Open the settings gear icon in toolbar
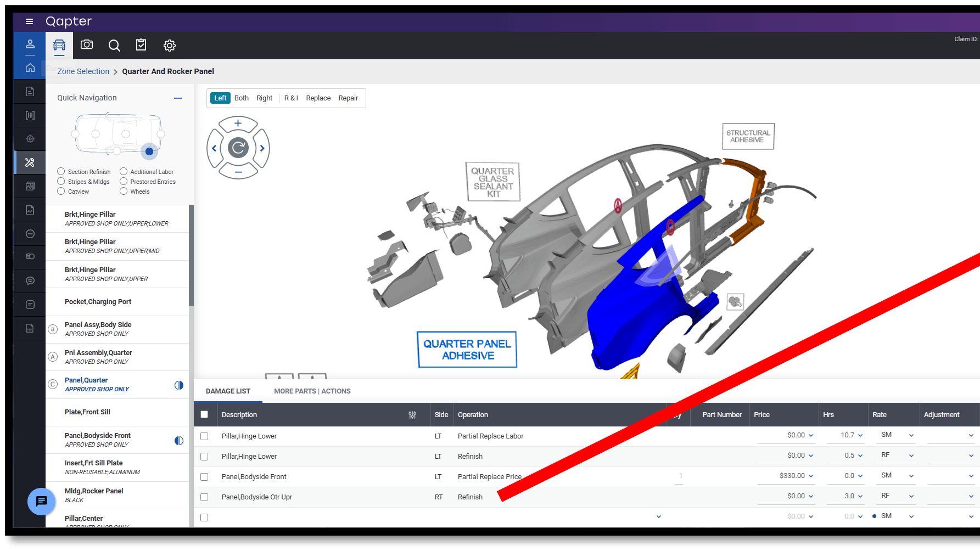980x551 pixels. 170,46
